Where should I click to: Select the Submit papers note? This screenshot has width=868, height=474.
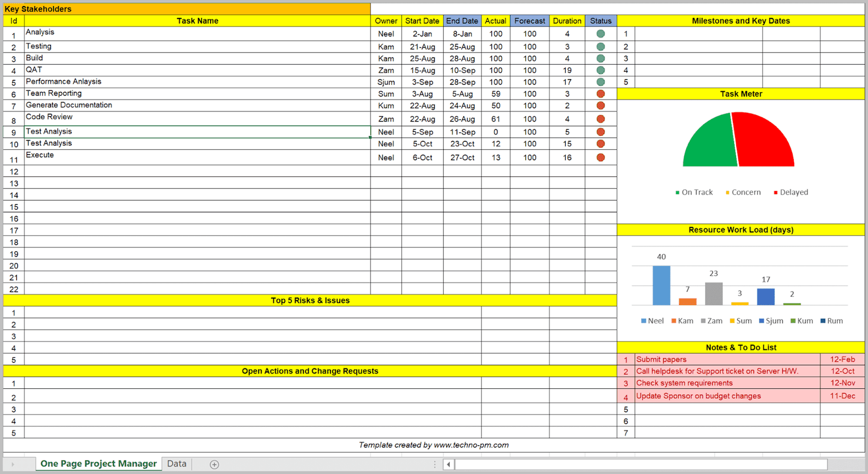pos(727,359)
